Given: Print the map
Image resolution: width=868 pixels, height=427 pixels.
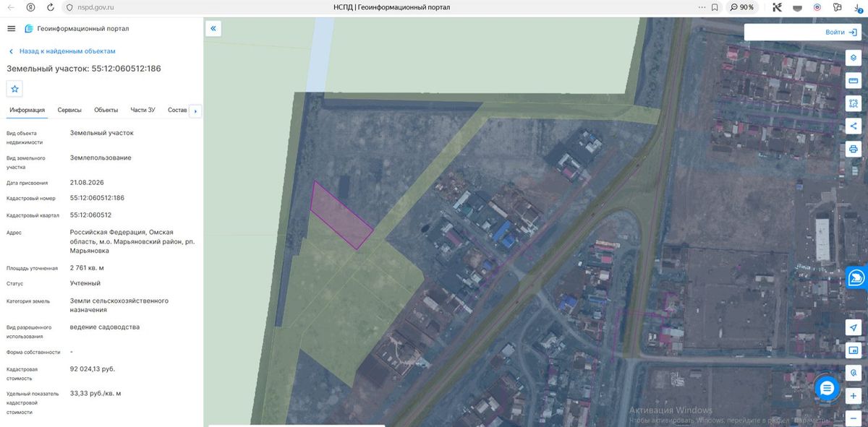Looking at the screenshot, I should point(854,149).
